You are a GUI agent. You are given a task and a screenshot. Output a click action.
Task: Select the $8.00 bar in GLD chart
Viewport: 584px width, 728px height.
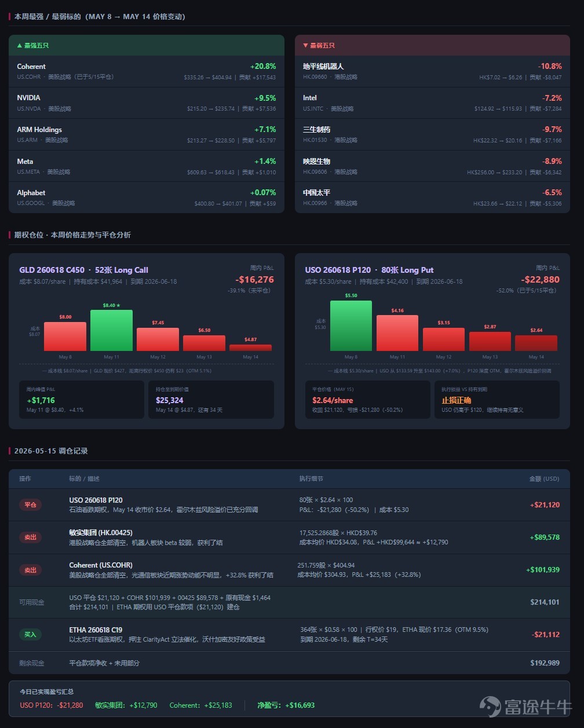tap(65, 336)
